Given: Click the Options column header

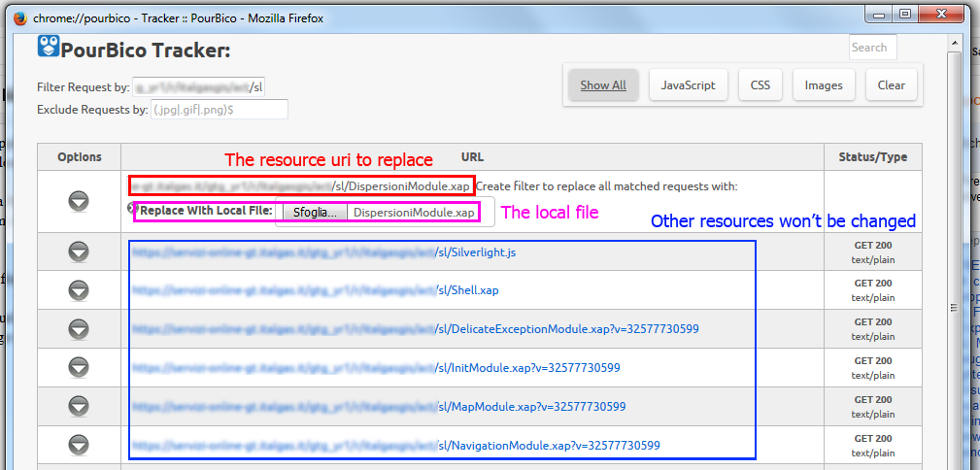Looking at the screenshot, I should [80, 157].
